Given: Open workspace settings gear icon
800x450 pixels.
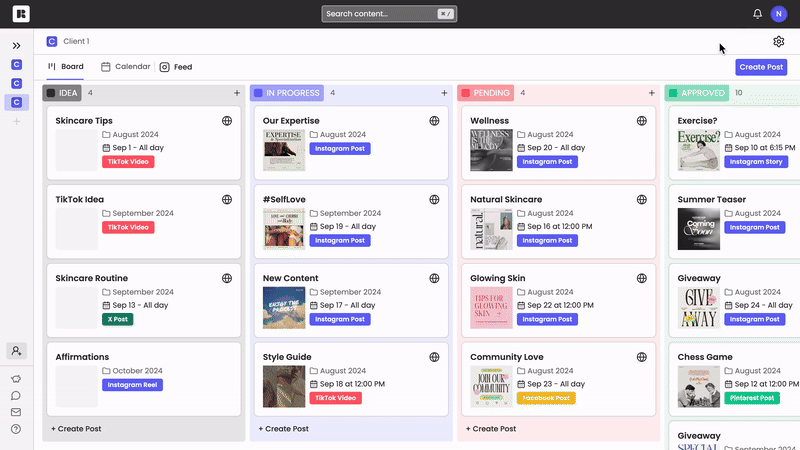Looking at the screenshot, I should pos(779,41).
